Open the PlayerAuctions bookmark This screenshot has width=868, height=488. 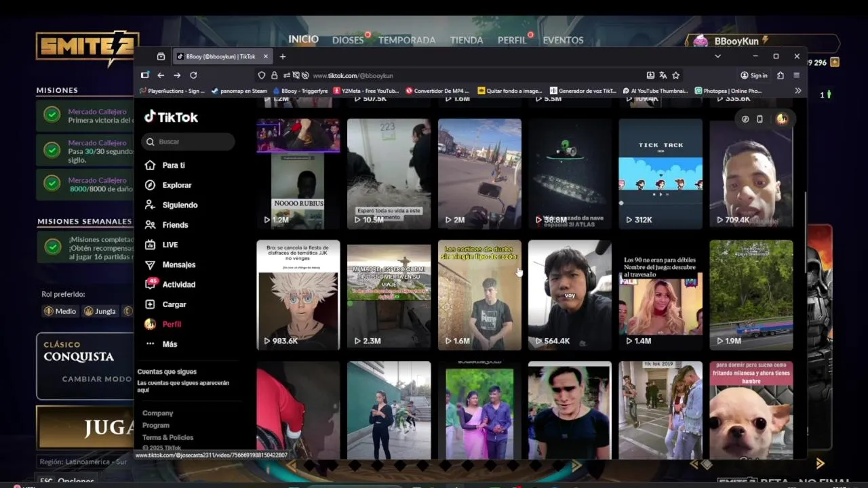(x=172, y=90)
